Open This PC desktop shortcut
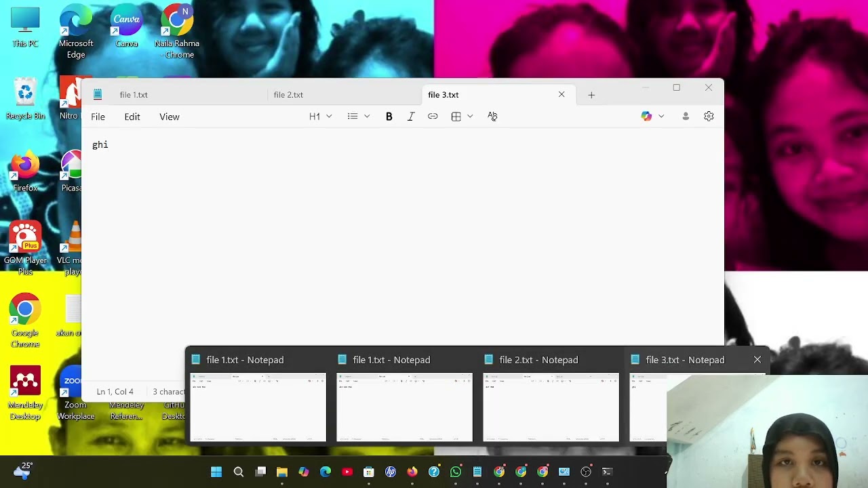The width and height of the screenshot is (868, 488). (25, 27)
